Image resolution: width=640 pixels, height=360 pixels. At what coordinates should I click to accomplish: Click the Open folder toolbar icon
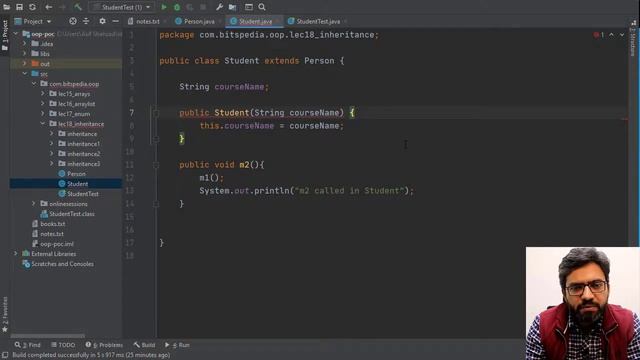point(7,7)
